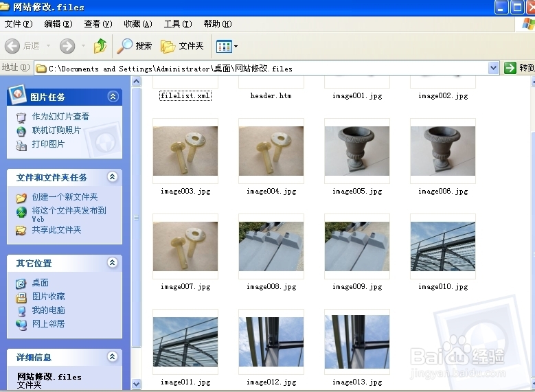535x392 pixels.
Task: Click 将这个文件夹发布到 Web link
Action: click(69, 214)
